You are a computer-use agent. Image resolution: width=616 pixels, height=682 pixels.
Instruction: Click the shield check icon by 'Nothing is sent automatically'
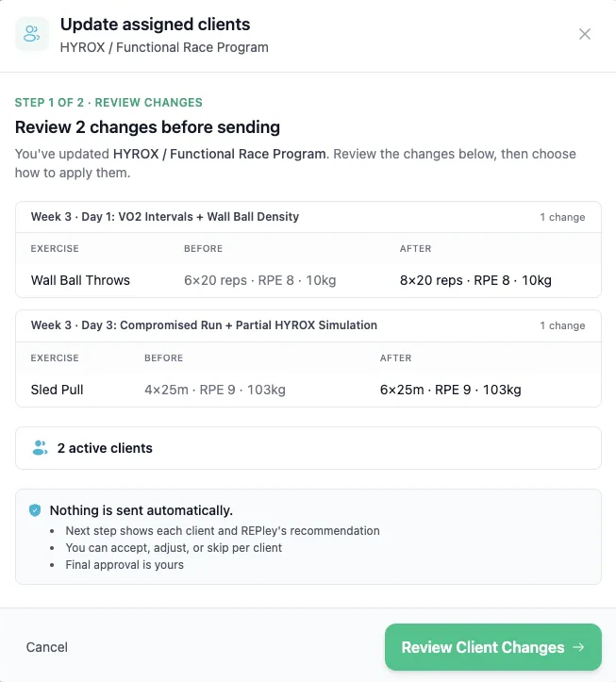35,510
